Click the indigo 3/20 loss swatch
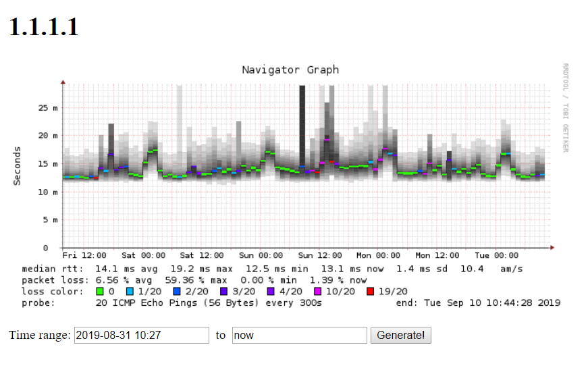The height and width of the screenshot is (368, 588). [x=224, y=292]
